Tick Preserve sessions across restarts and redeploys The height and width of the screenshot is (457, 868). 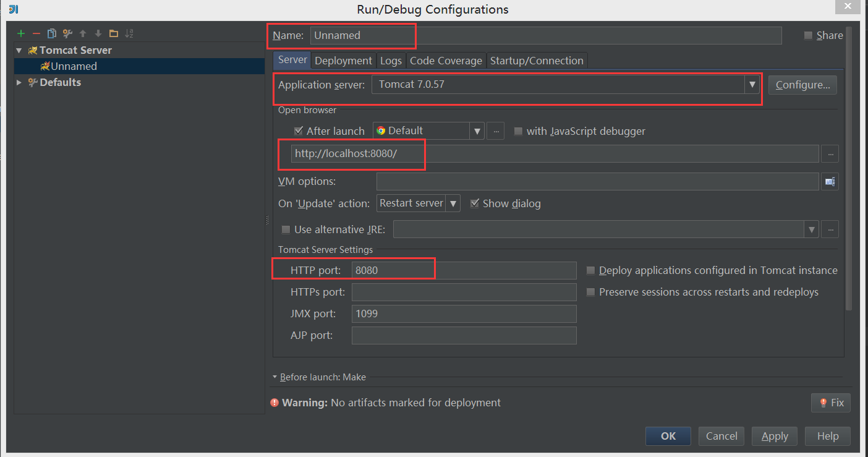click(590, 292)
